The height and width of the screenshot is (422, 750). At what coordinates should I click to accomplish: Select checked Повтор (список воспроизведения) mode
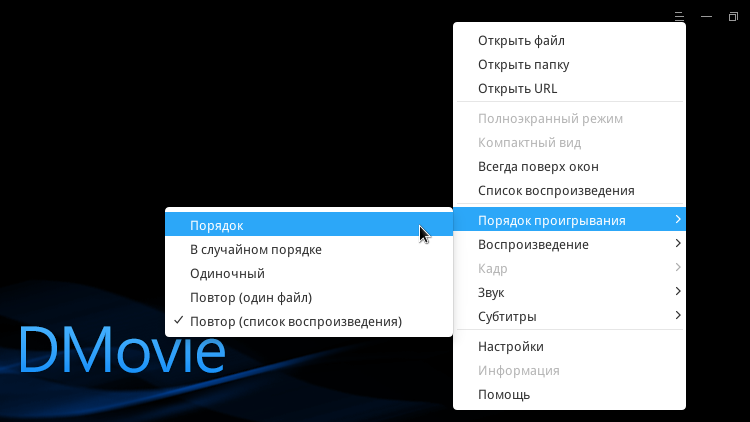pyautogui.click(x=309, y=321)
